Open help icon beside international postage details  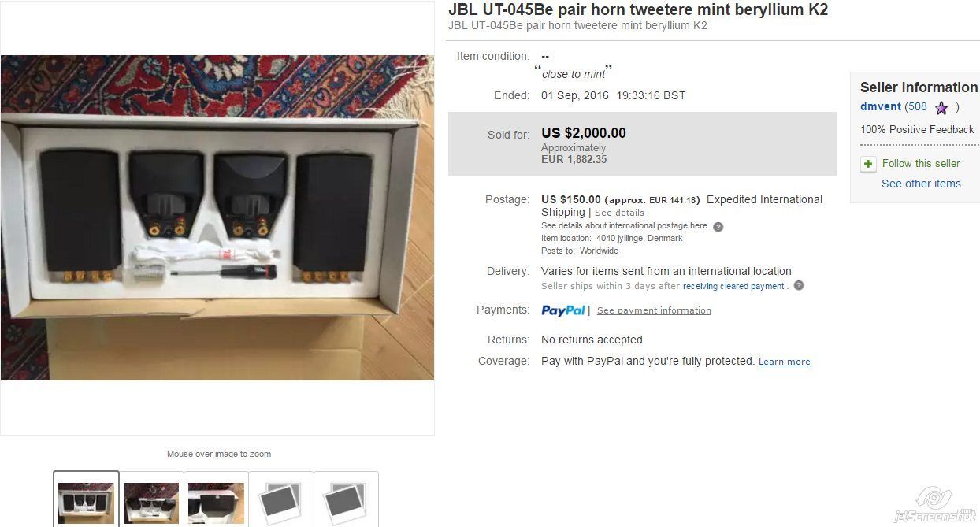pos(718,227)
